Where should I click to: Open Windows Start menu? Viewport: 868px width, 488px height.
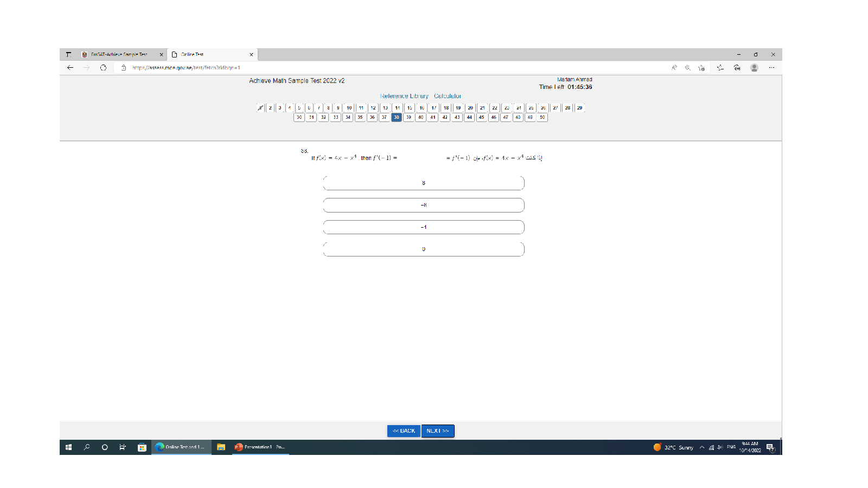point(68,447)
